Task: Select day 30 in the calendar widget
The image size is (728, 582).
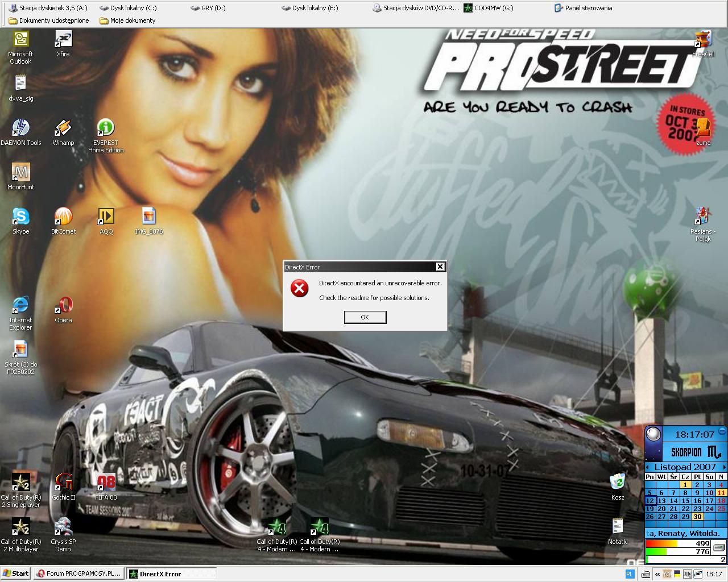Action: click(697, 517)
